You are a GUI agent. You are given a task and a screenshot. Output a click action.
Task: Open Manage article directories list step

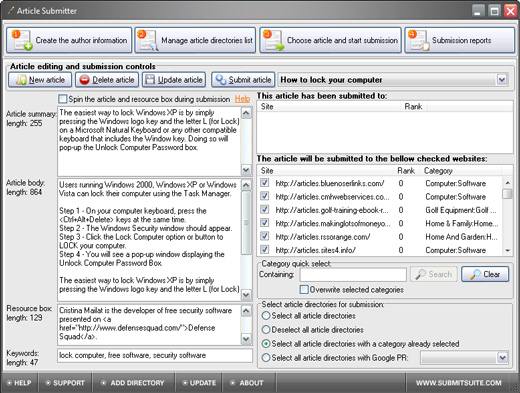pos(195,40)
